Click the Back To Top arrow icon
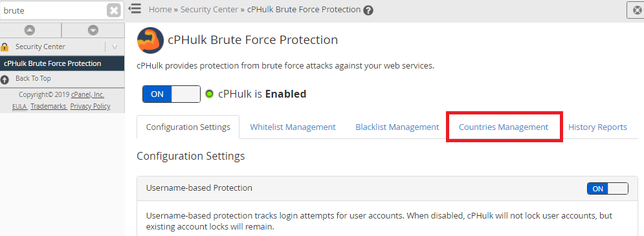 pos(5,80)
